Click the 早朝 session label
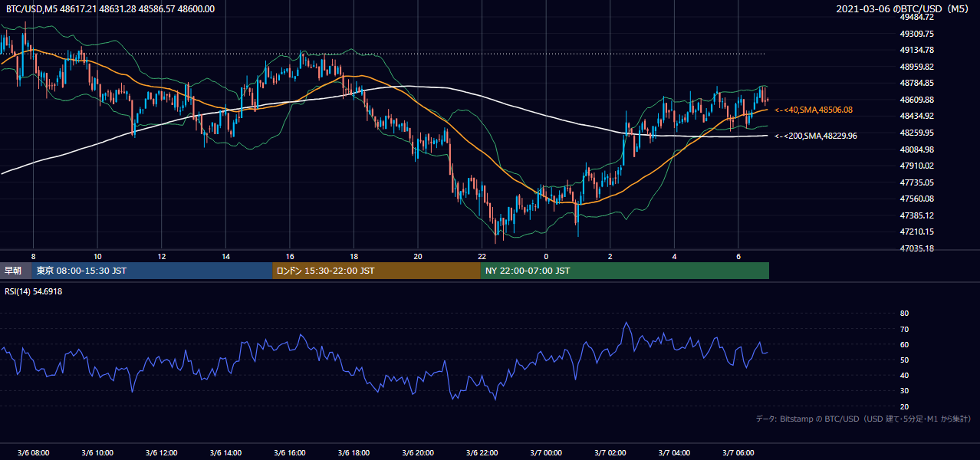Image resolution: width=980 pixels, height=460 pixels. (13, 271)
